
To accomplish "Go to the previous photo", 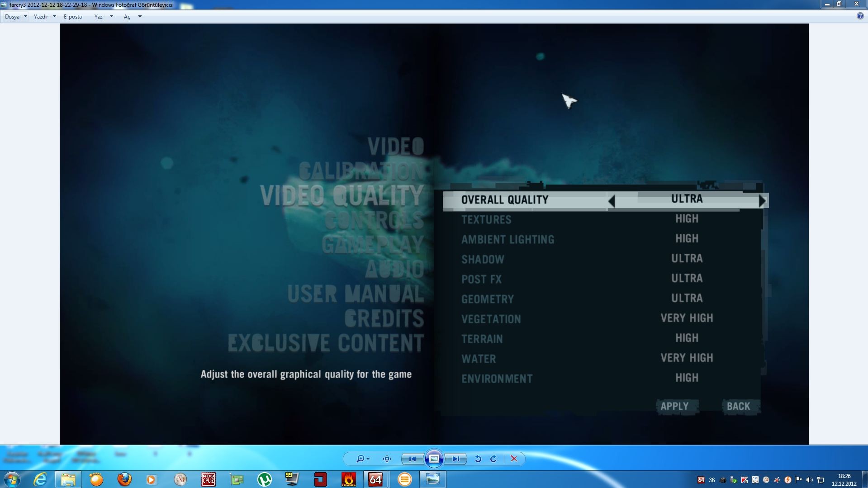I will coord(412,459).
